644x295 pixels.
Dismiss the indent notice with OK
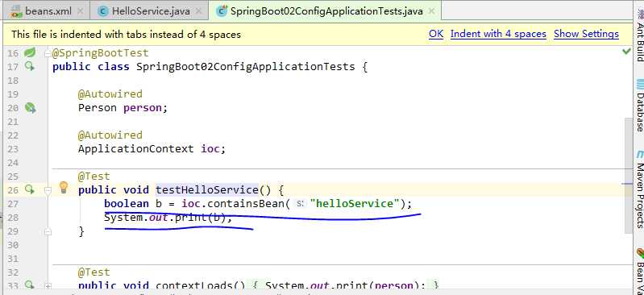coord(436,34)
